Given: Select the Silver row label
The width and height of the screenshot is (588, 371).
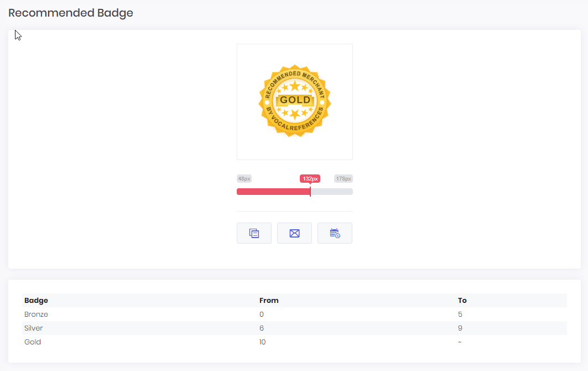Looking at the screenshot, I should (x=33, y=328).
